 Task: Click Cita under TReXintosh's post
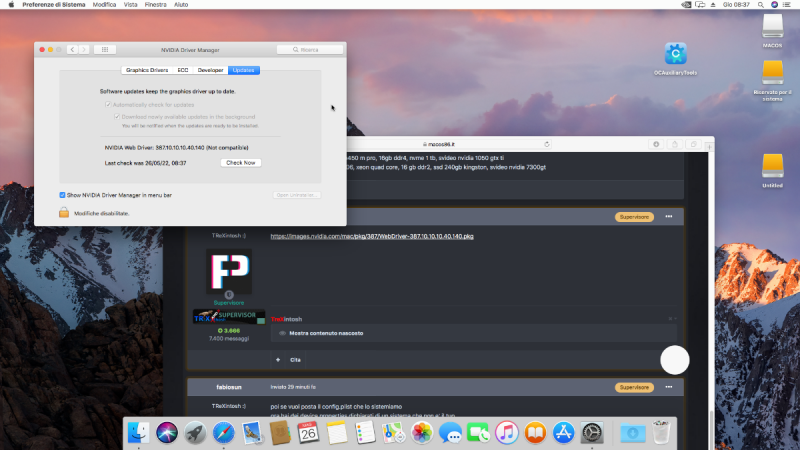pyautogui.click(x=295, y=360)
